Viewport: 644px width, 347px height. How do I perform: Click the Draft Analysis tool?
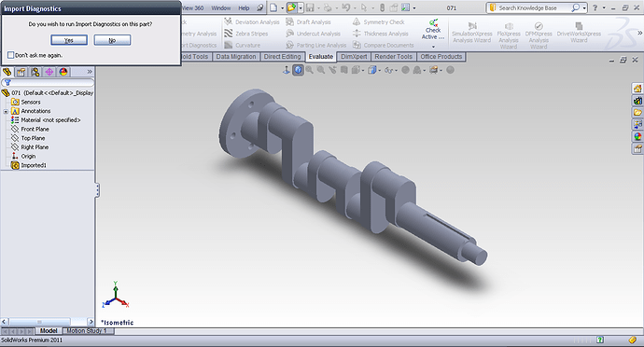pyautogui.click(x=308, y=22)
